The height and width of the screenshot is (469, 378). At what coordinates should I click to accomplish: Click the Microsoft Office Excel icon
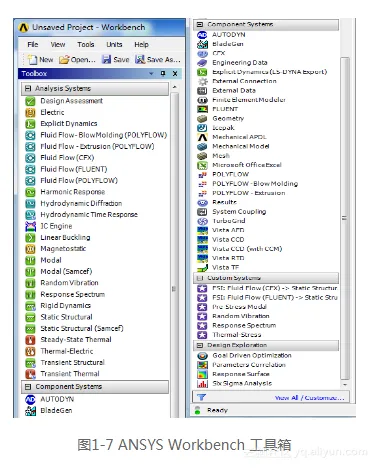202,165
